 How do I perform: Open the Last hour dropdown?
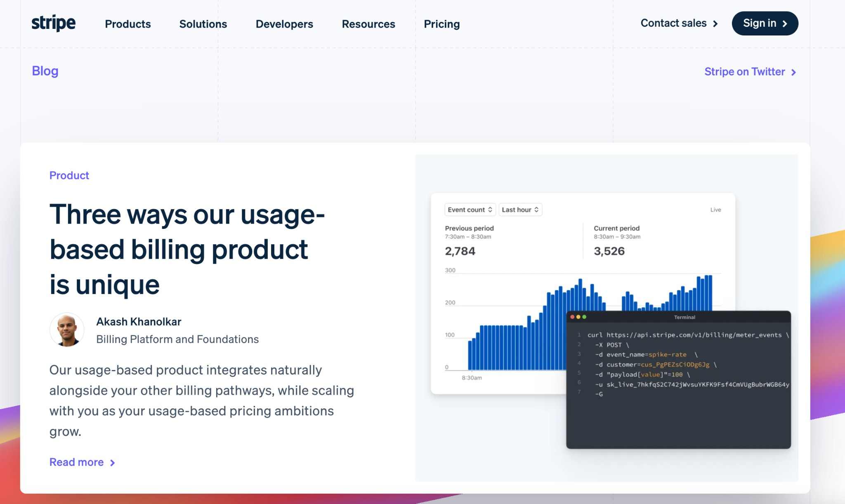520,210
